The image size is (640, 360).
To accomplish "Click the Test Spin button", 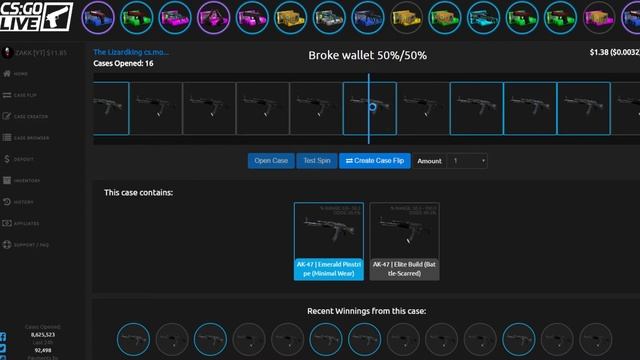I will tap(317, 161).
